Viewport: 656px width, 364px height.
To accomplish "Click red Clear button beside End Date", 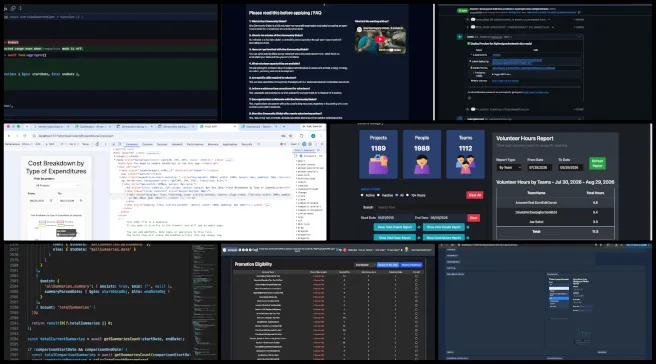I will 474,218.
